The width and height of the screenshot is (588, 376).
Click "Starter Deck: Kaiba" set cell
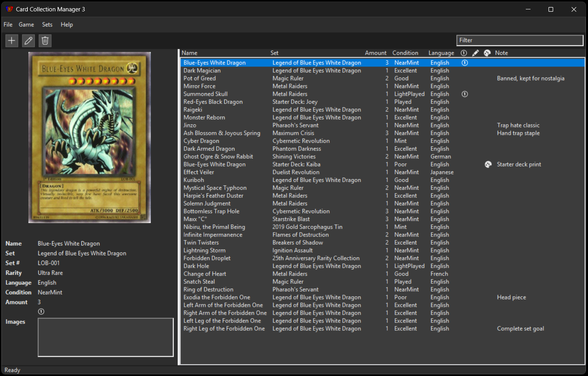coord(296,164)
